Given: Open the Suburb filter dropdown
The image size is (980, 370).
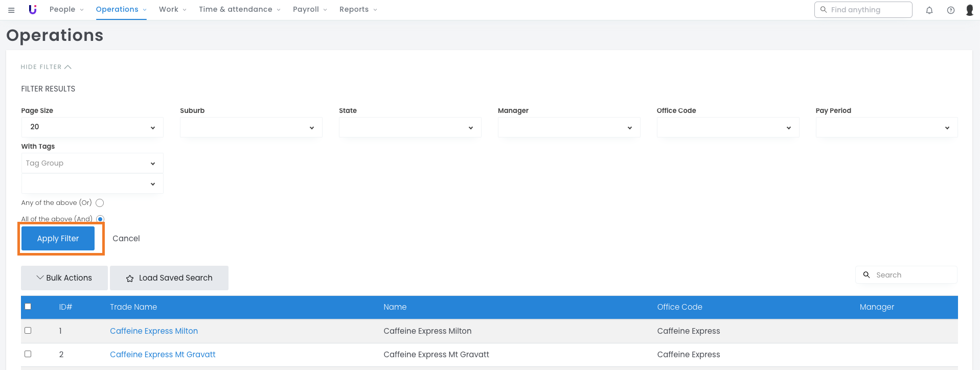Looking at the screenshot, I should (251, 127).
